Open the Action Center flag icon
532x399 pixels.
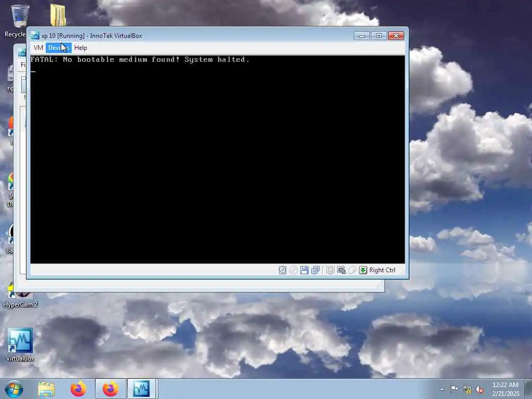[x=454, y=389]
